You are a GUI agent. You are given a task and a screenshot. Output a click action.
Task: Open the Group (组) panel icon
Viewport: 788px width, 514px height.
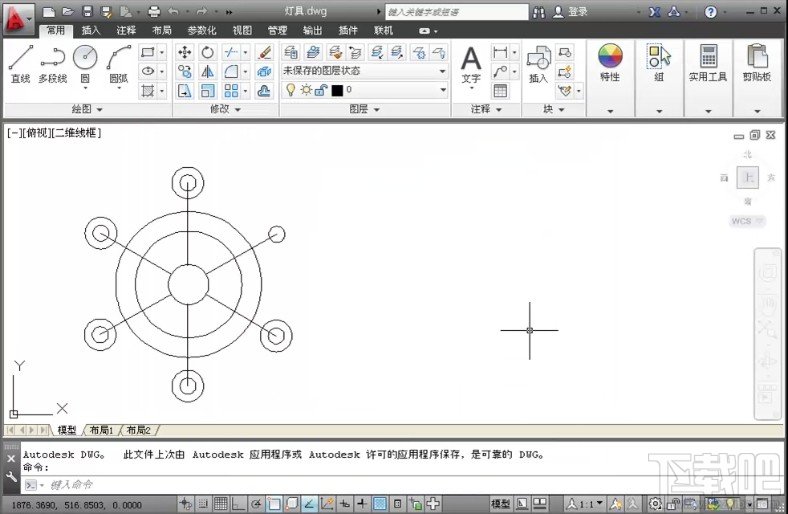tap(659, 63)
